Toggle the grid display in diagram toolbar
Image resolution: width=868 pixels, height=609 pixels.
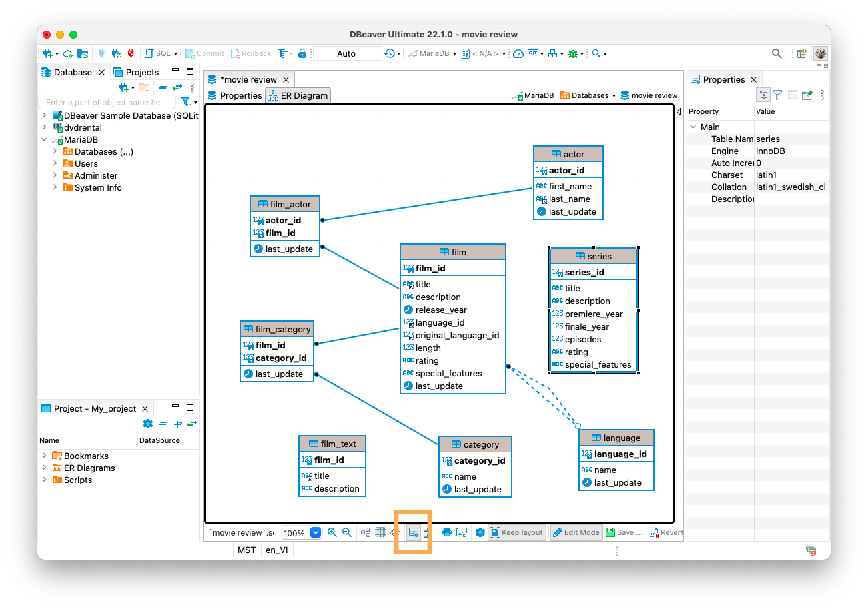[x=380, y=532]
